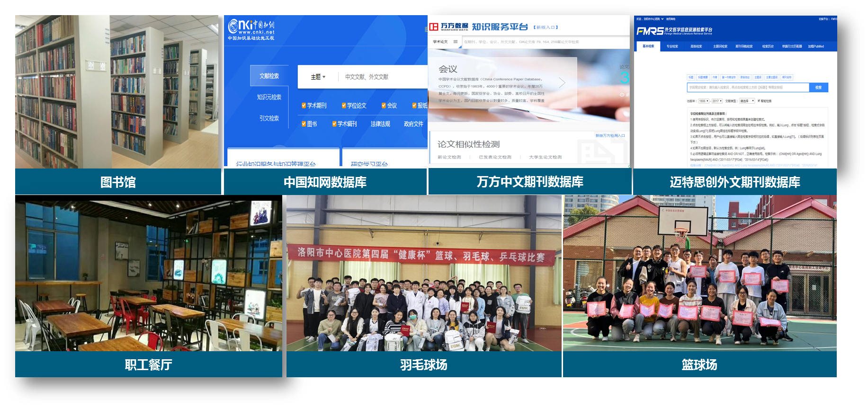Click the 万方中文期刊数据库 caption
This screenshot has width=868, height=408.
tap(530, 181)
